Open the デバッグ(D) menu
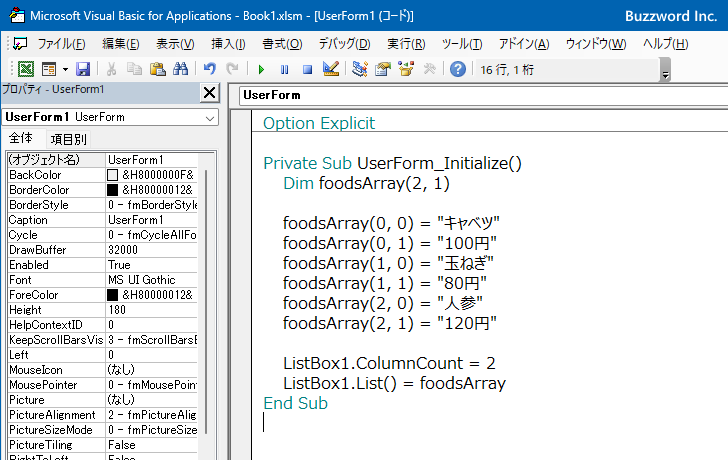Screen dimensions: 728x460 [344, 44]
